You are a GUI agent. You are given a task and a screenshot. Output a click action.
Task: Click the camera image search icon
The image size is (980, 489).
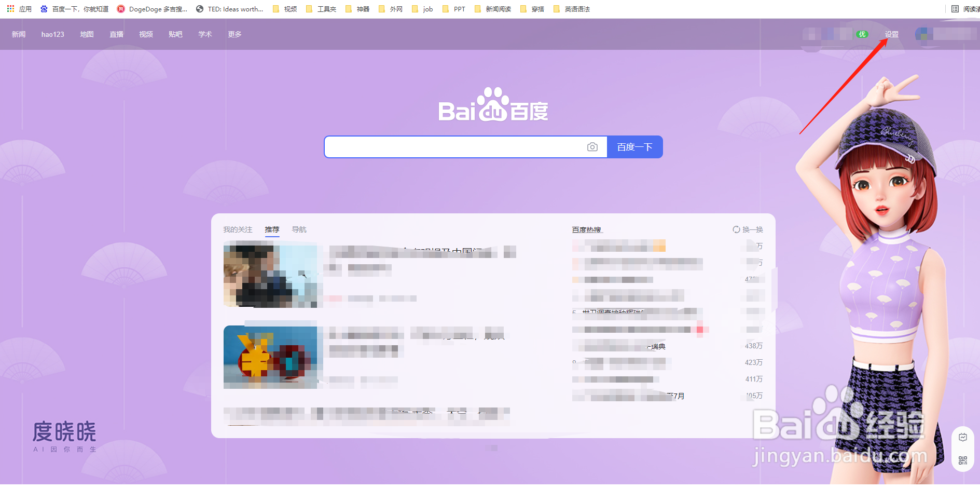coord(592,147)
